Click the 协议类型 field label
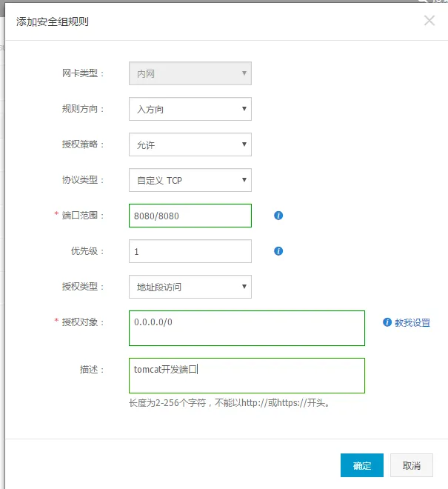This screenshot has height=489, width=448. tap(83, 179)
